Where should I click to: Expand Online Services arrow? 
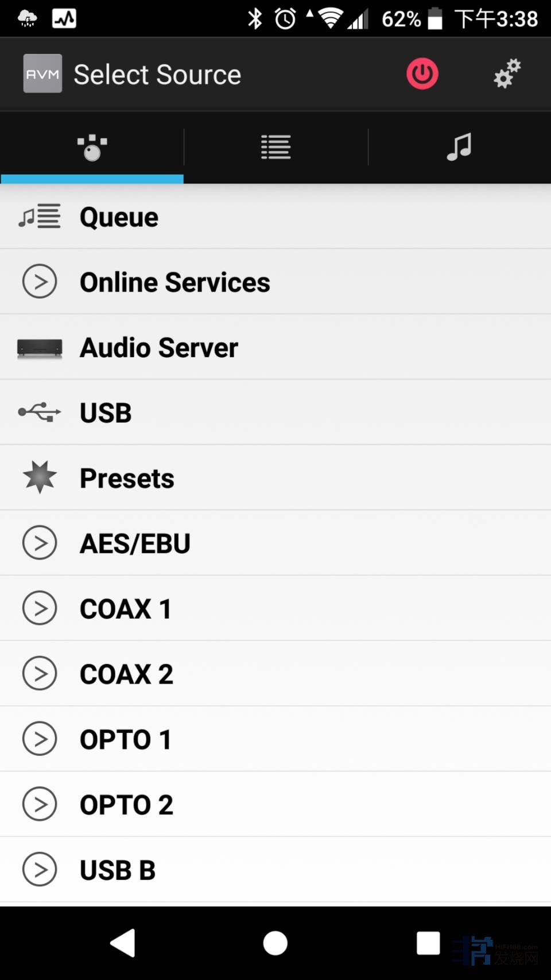(x=39, y=281)
